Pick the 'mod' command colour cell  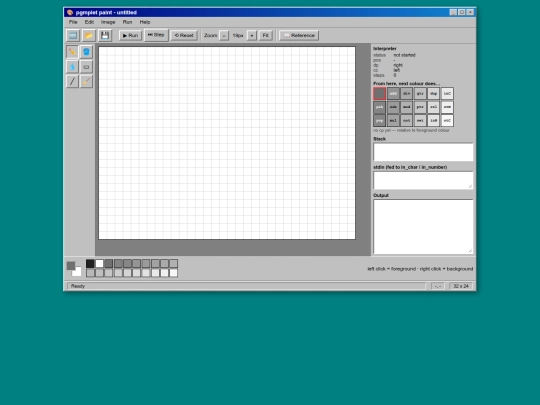click(406, 107)
